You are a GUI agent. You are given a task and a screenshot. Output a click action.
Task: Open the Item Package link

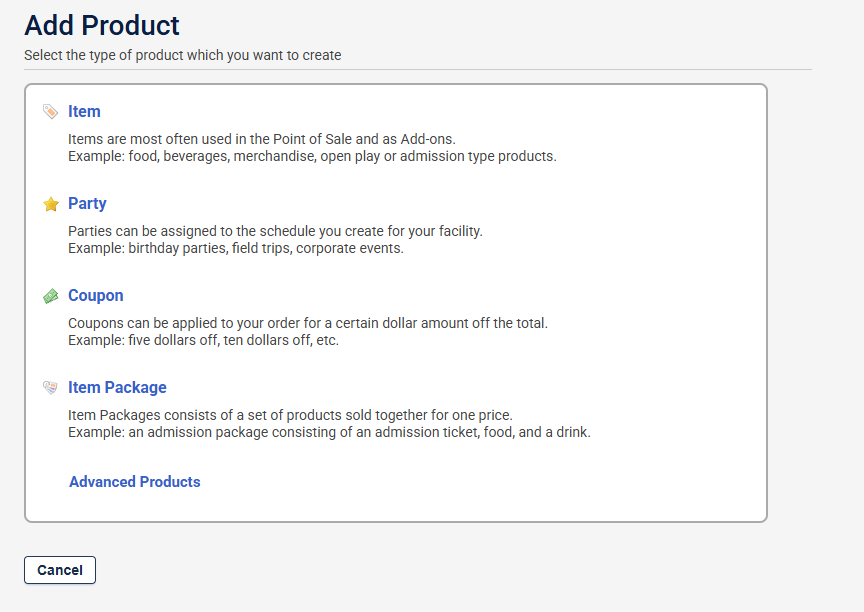(x=117, y=388)
